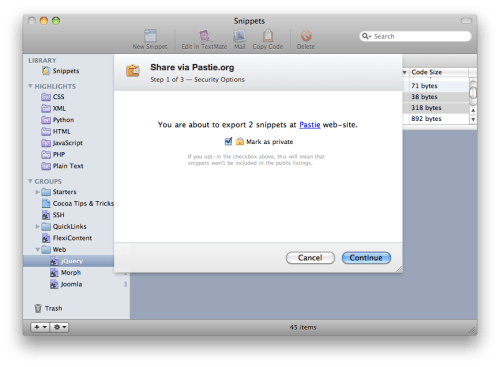This screenshot has height=367, width=500.
Task: Select the Joomla group icon
Action: click(x=54, y=284)
